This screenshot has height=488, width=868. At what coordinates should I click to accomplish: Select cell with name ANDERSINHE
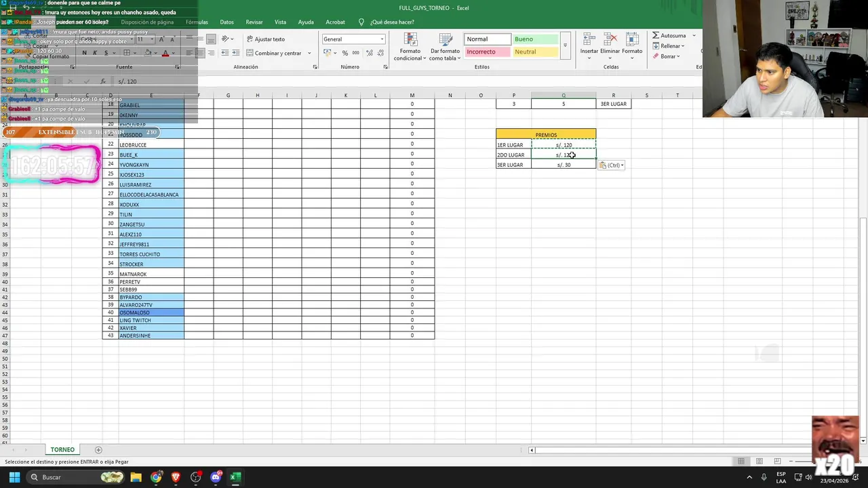151,335
